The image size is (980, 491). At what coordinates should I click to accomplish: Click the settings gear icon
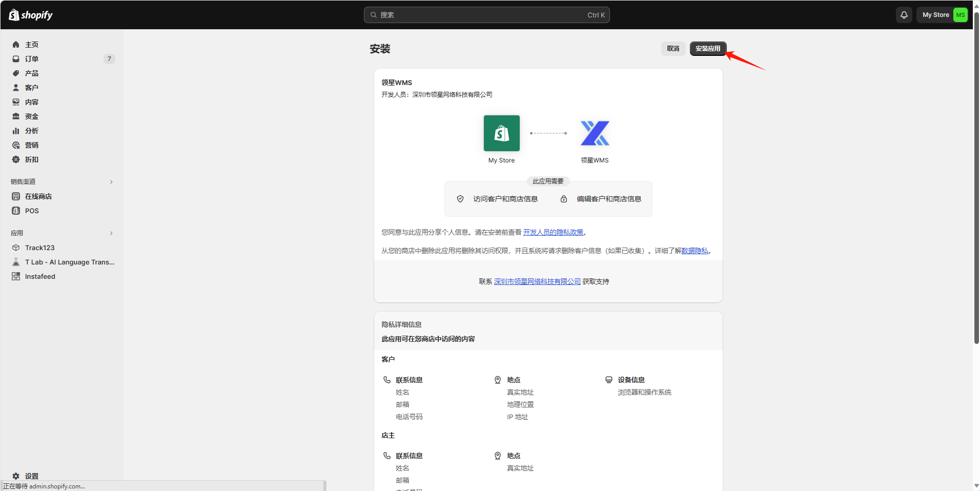point(16,476)
